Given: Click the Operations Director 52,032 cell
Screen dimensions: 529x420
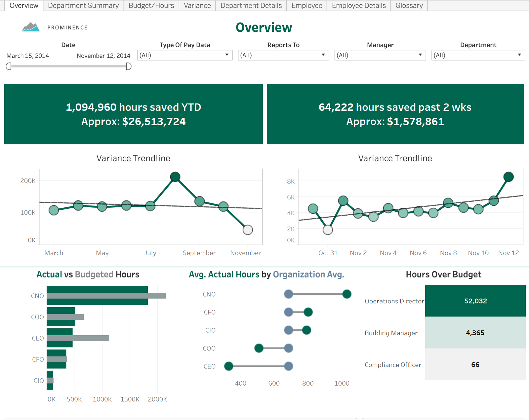Looking at the screenshot, I should 475,301.
